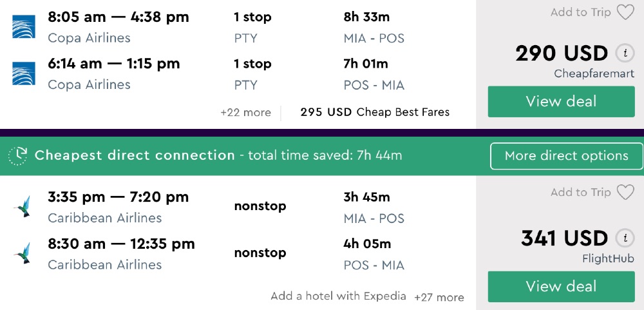Click the info icon next to 290 USD
This screenshot has height=310, width=644.
(x=623, y=53)
